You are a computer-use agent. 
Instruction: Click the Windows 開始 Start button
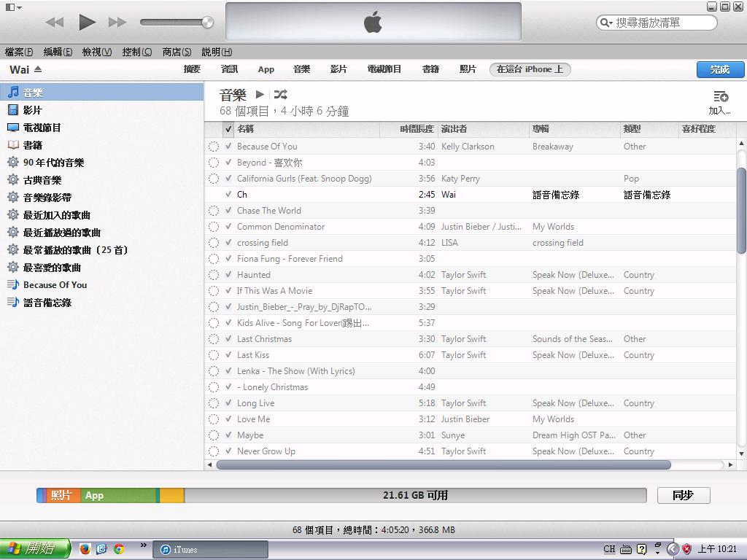(34, 549)
